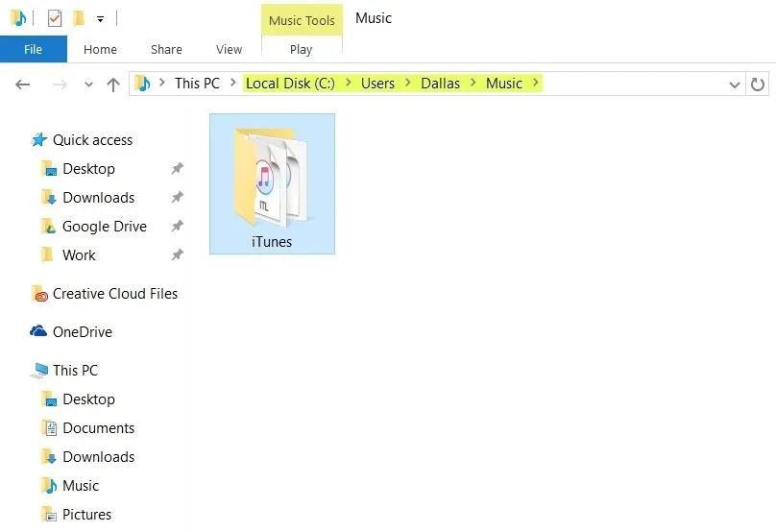
Task: Expand the chevron after Users breadcrumb
Action: tap(408, 83)
